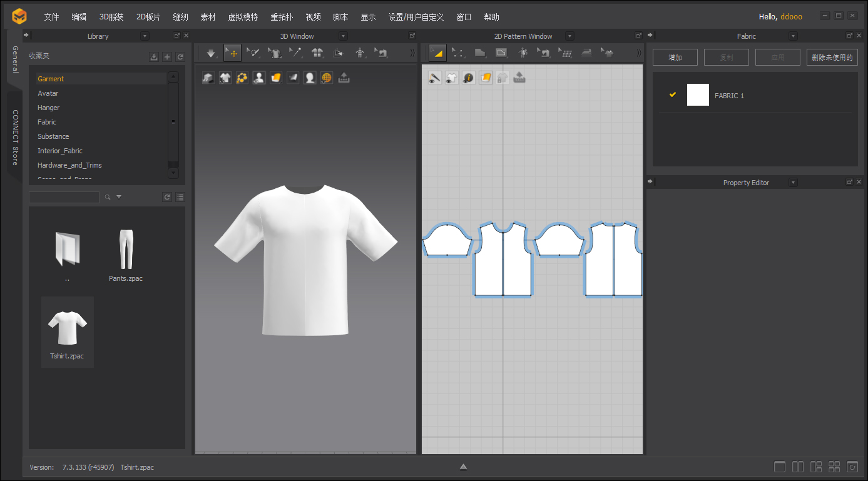Viewport: 868px width, 481px height.
Task: Click the white FABRIC 1 color swatch
Action: coord(698,95)
